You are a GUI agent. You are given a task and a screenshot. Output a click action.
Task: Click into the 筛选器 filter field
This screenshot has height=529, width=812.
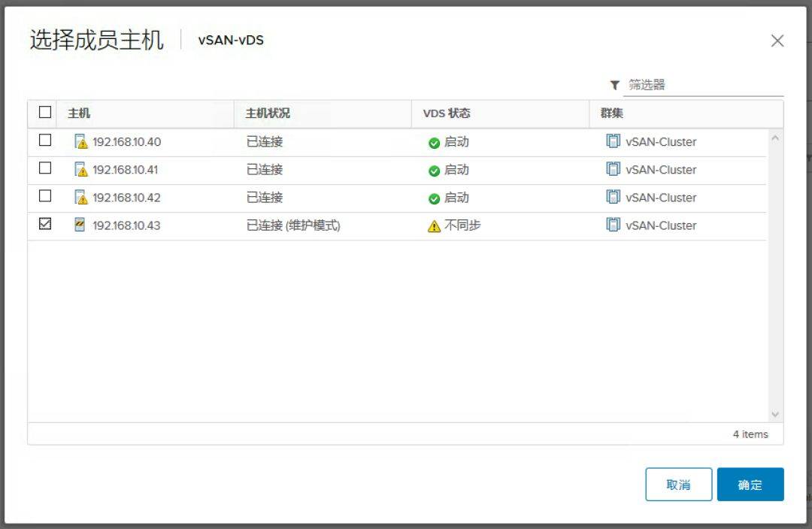coord(703,85)
